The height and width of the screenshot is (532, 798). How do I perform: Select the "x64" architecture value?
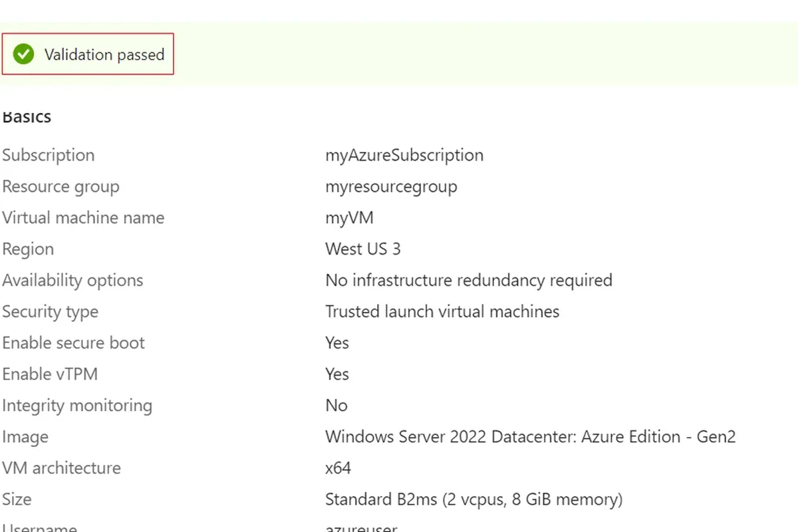(338, 468)
